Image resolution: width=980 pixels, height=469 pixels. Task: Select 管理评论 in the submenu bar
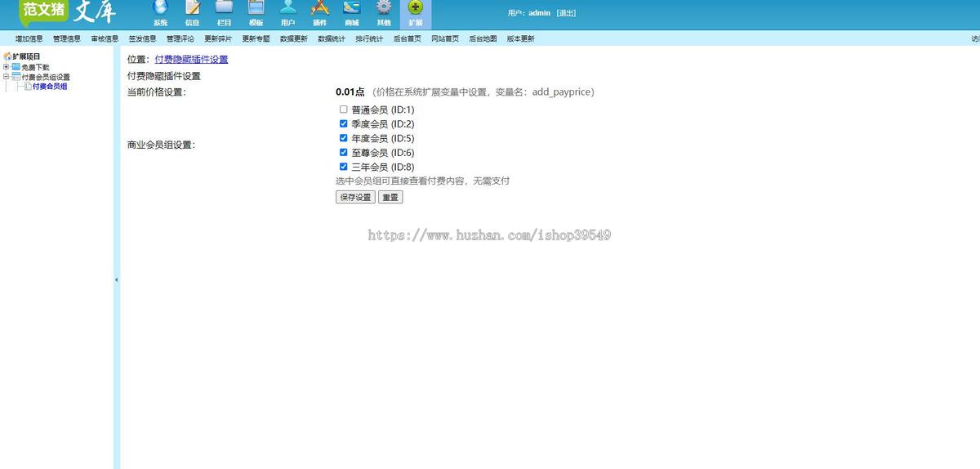pos(180,38)
